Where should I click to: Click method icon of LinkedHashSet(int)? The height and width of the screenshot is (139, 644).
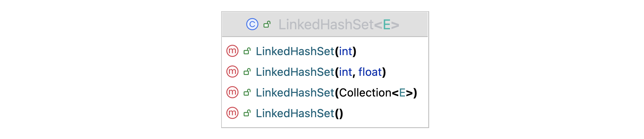tap(232, 51)
